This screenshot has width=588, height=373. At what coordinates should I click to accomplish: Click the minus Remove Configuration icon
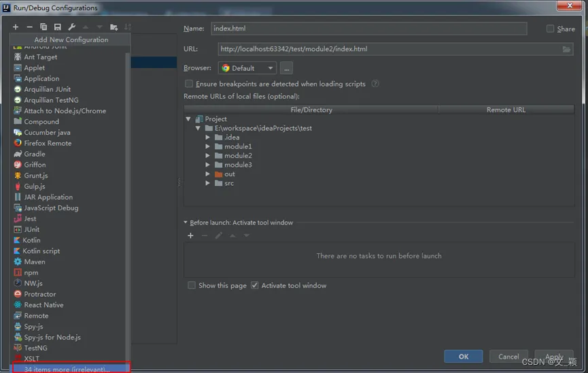(x=29, y=27)
